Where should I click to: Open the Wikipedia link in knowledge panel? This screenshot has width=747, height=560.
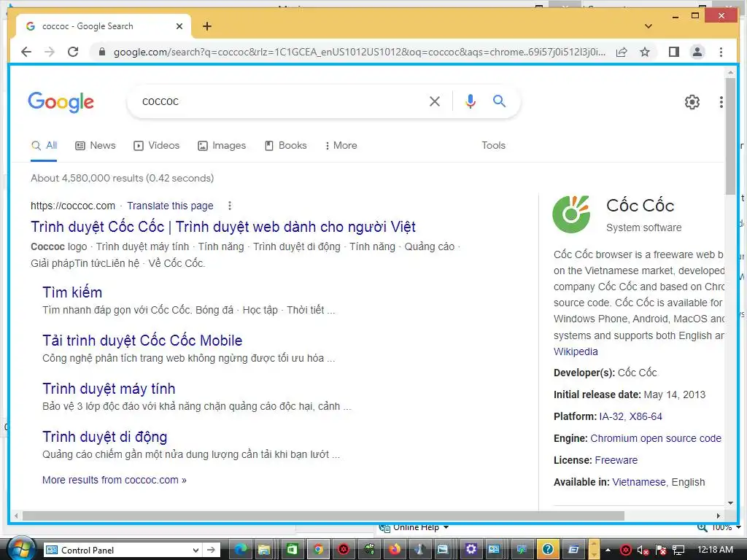point(576,351)
